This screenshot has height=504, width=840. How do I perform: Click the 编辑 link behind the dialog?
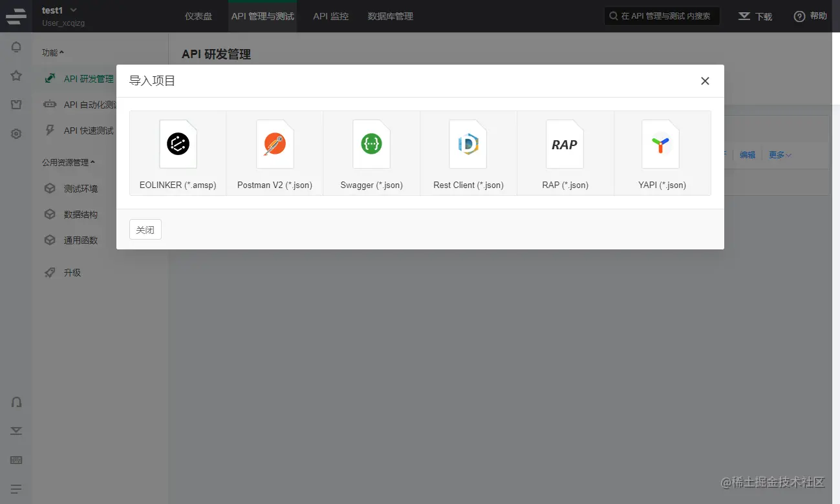(x=748, y=155)
